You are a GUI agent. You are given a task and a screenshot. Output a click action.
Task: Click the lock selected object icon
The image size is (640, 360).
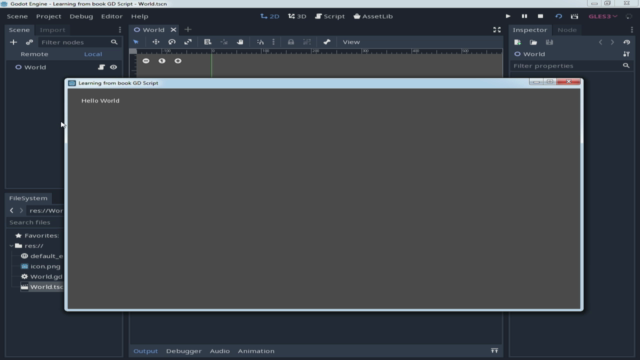point(291,42)
